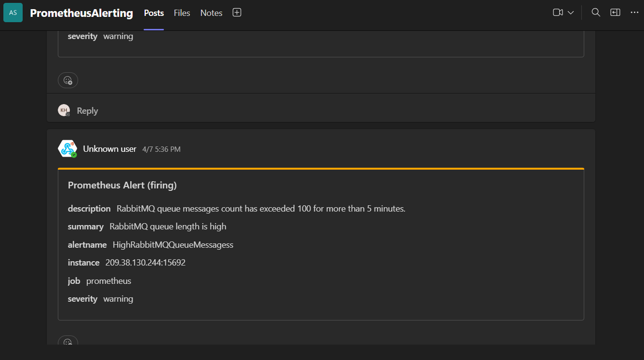Viewport: 644px width, 360px height.
Task: Click the Unknown user webhook avatar
Action: coord(67,148)
